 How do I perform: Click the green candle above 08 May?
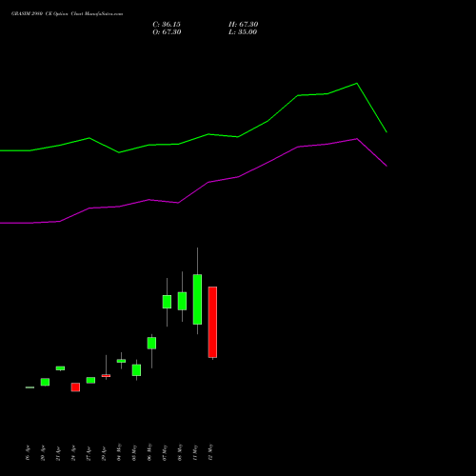click(182, 301)
